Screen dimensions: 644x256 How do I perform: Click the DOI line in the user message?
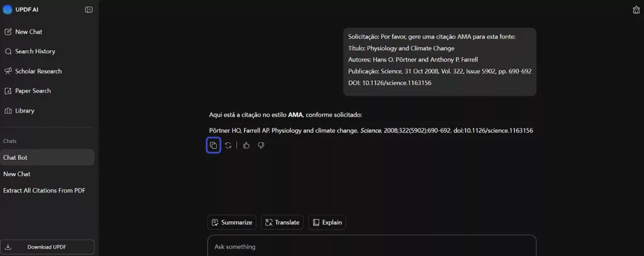pyautogui.click(x=389, y=82)
